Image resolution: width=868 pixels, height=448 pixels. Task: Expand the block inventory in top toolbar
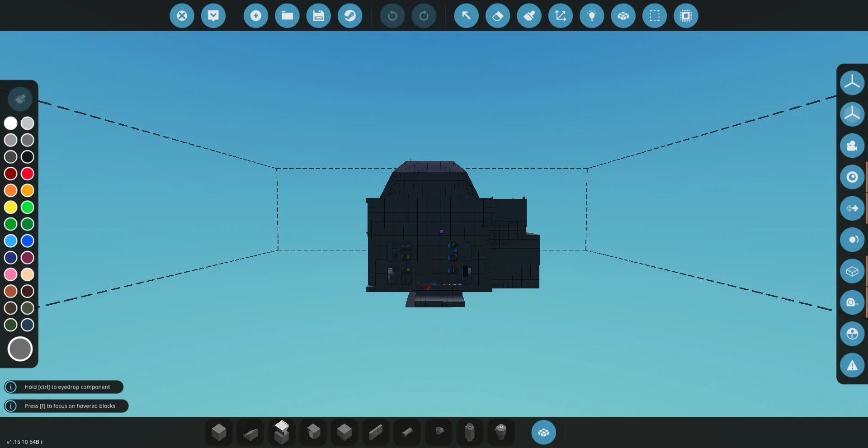pos(623,16)
